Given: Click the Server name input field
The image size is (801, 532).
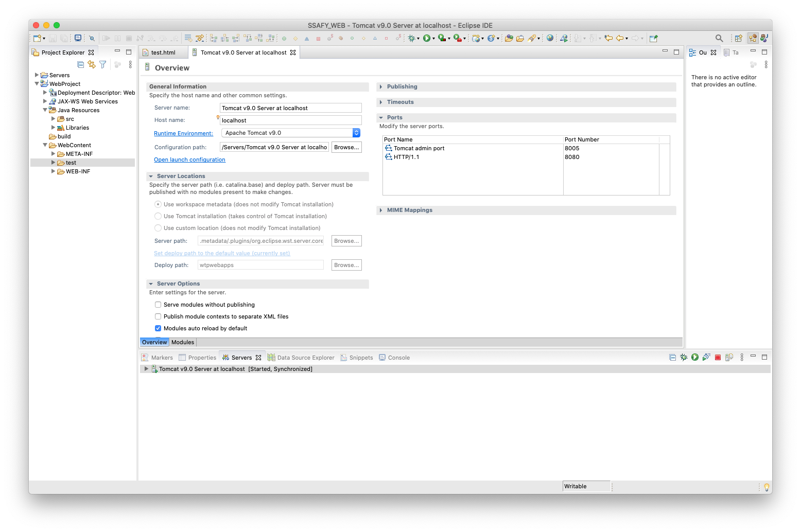Looking at the screenshot, I should click(x=291, y=108).
